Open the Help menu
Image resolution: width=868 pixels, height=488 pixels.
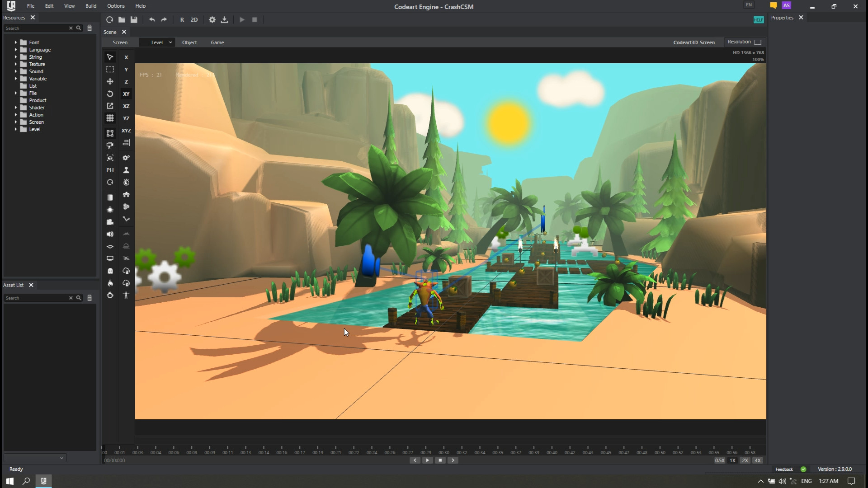[141, 6]
